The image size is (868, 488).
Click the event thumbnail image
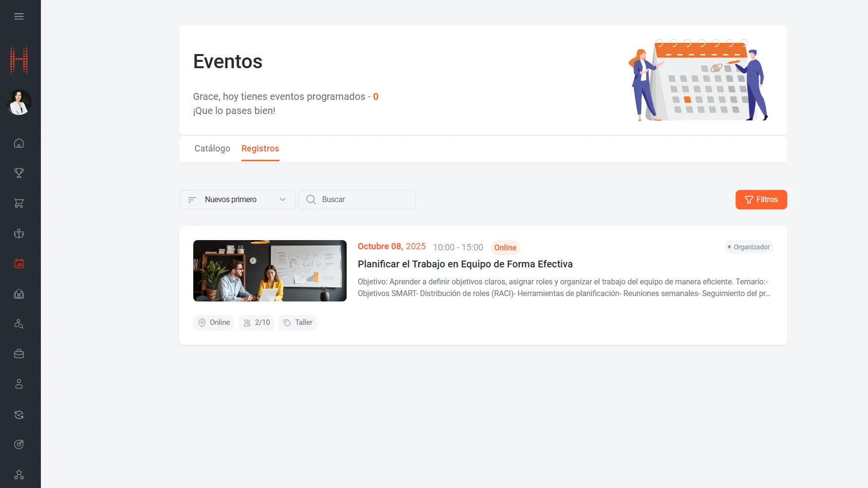pyautogui.click(x=270, y=271)
